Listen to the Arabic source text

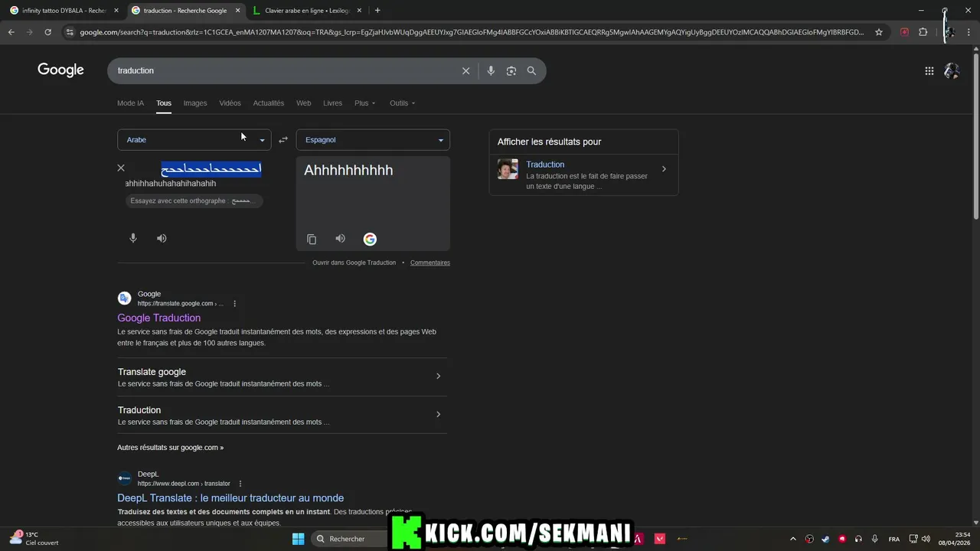pos(162,238)
